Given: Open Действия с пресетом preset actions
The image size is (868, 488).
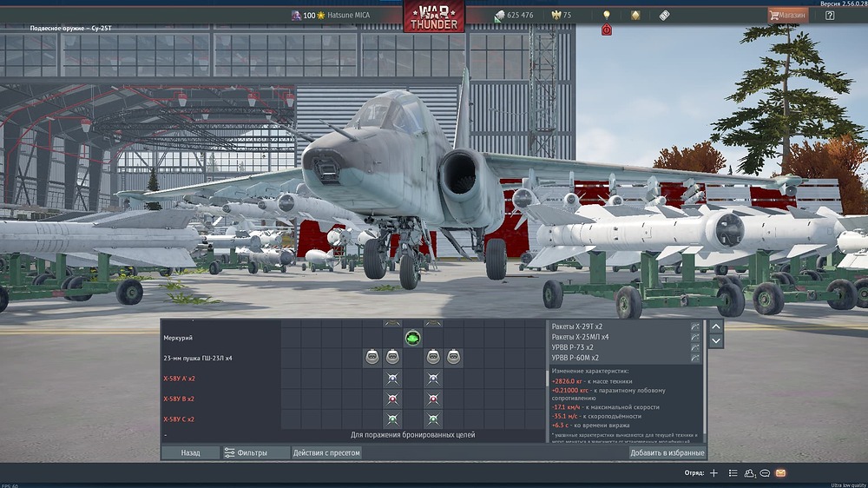Looking at the screenshot, I should pyautogui.click(x=326, y=452).
